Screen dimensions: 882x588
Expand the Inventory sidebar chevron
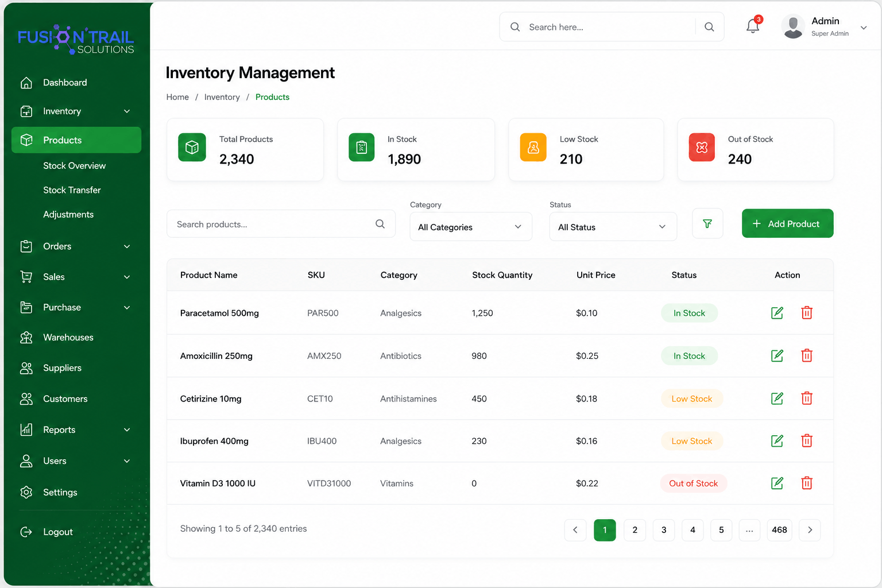point(127,111)
